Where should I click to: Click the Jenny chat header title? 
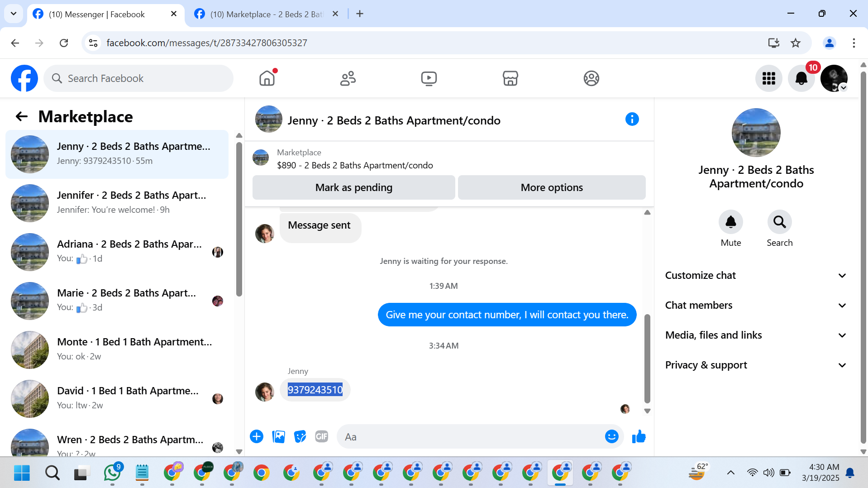(394, 120)
